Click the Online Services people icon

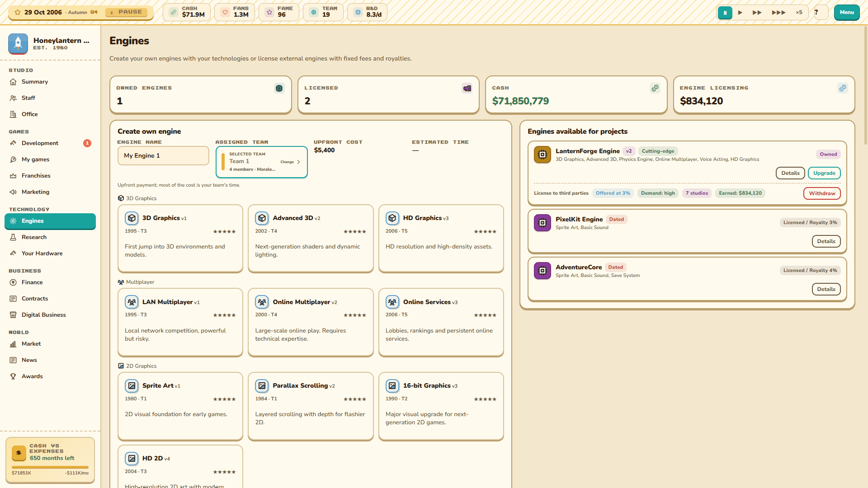392,302
